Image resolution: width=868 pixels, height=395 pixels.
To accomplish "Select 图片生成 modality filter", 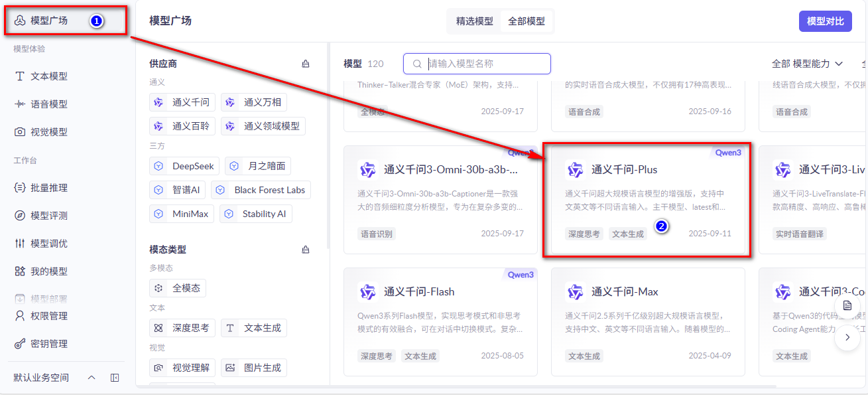I will point(254,368).
